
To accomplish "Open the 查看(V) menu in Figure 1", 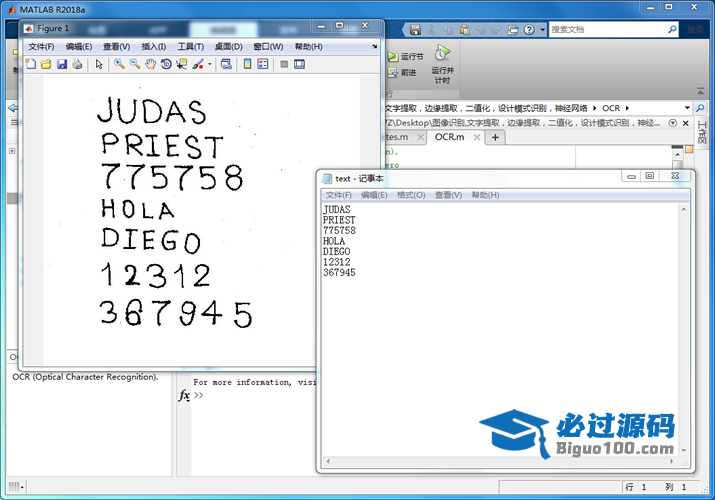I will pyautogui.click(x=116, y=46).
